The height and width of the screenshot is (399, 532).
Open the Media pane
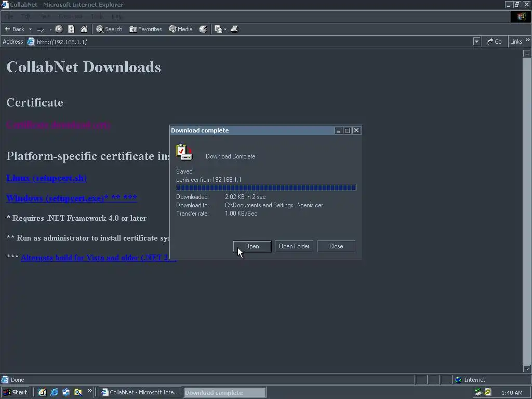[181, 29]
